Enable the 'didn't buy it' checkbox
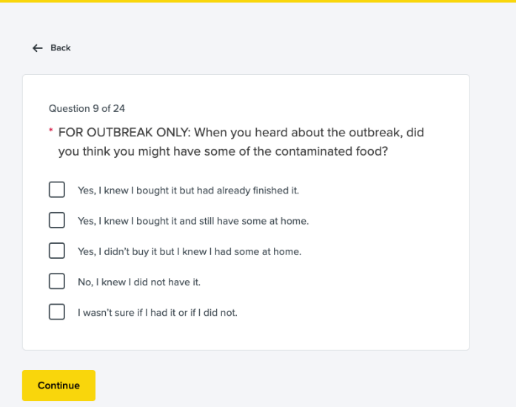This screenshot has height=407, width=516. pyautogui.click(x=57, y=251)
